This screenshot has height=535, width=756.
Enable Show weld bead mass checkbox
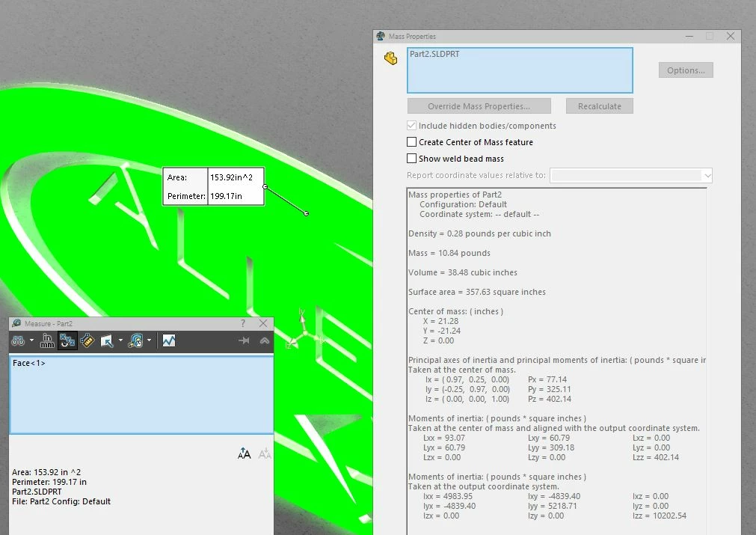[x=411, y=158]
